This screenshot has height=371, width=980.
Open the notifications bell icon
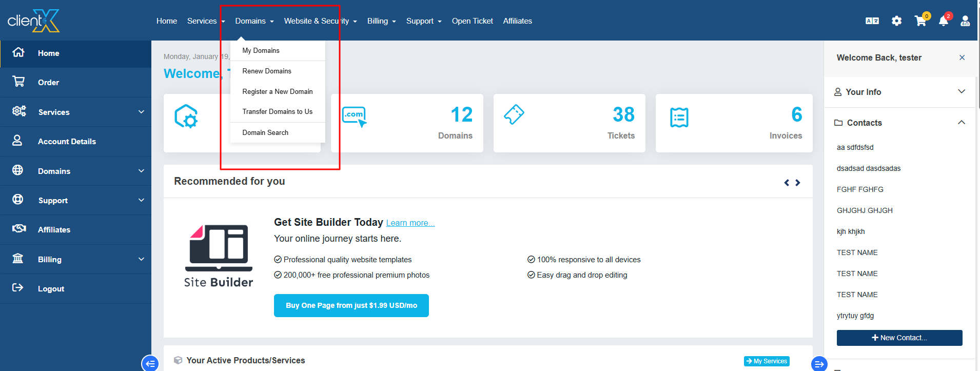(x=943, y=21)
